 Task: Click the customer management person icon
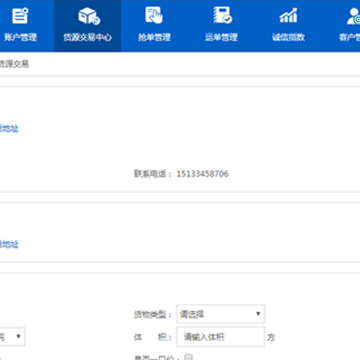(x=353, y=16)
